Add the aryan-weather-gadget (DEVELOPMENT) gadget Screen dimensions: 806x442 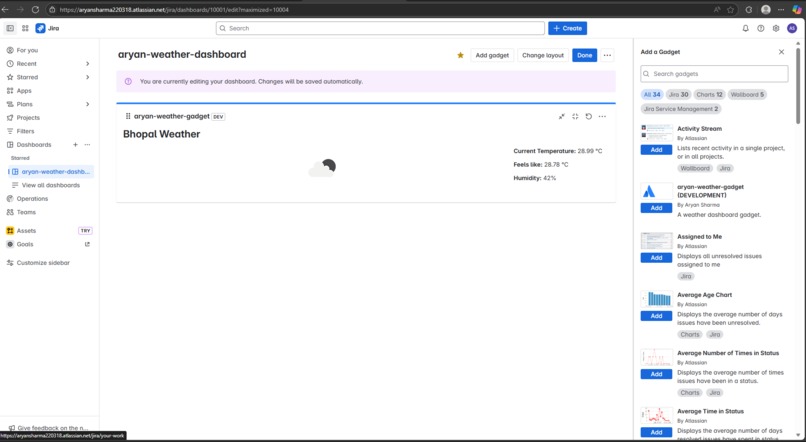click(656, 208)
